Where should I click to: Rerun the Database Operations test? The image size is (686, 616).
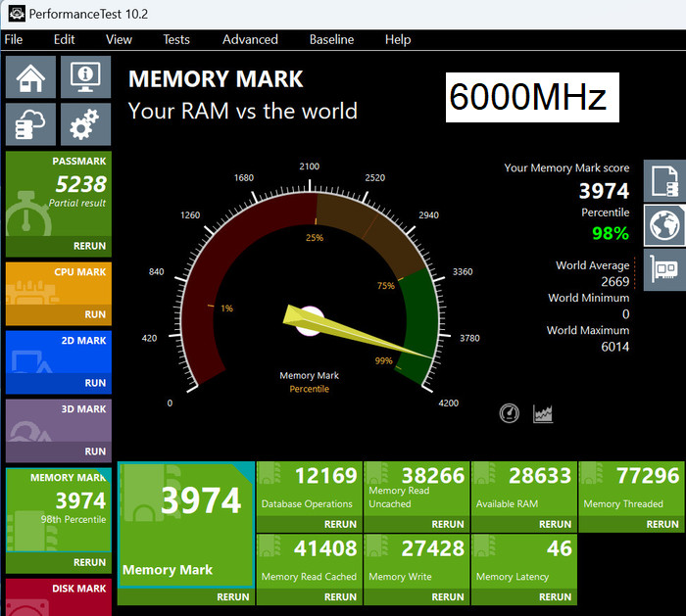coord(340,524)
